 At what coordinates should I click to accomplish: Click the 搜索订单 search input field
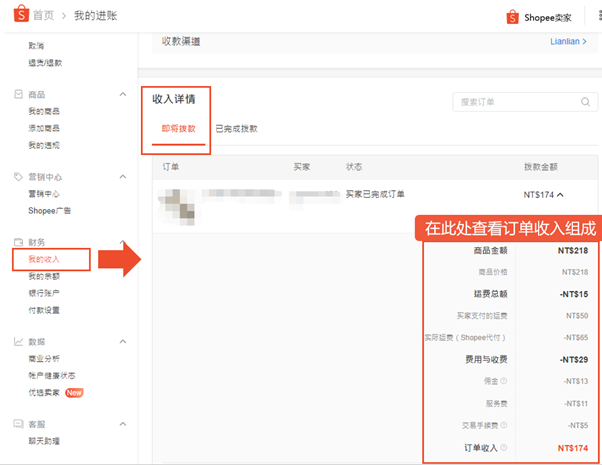(x=525, y=102)
